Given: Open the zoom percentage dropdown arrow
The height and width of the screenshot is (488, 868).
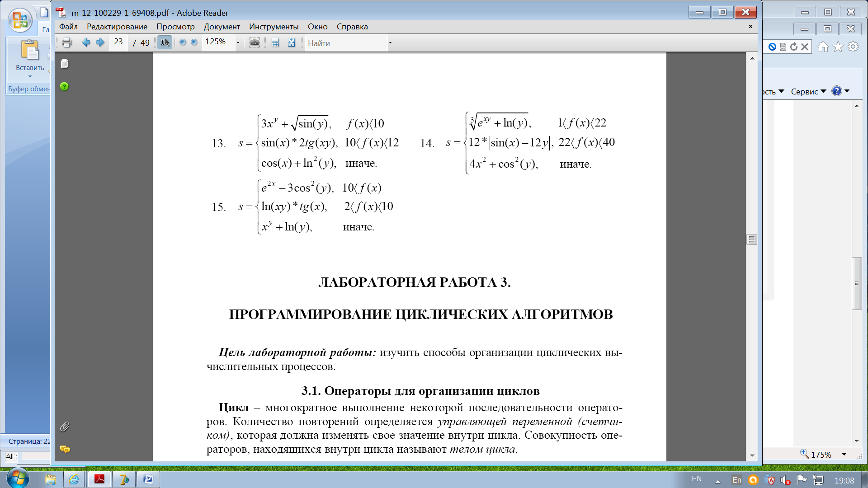Looking at the screenshot, I should [238, 43].
